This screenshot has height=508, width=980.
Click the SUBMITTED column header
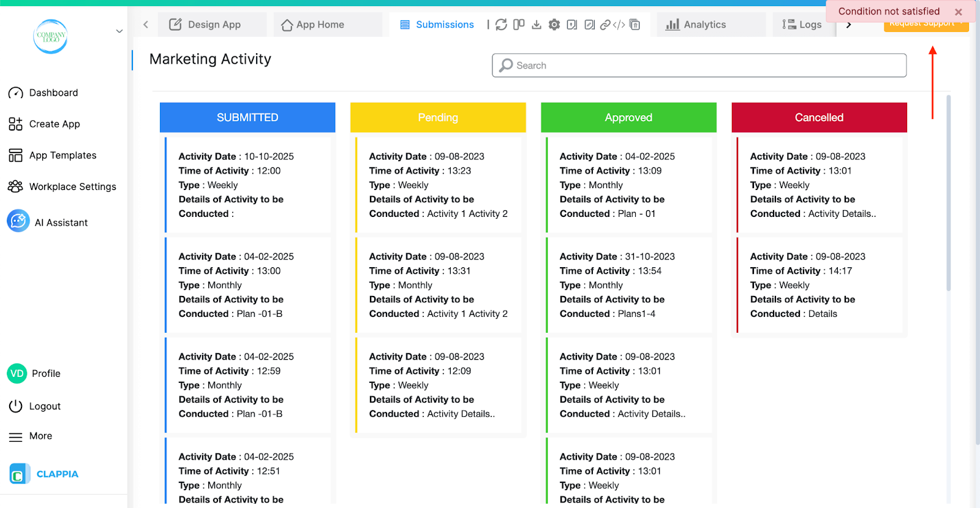247,117
